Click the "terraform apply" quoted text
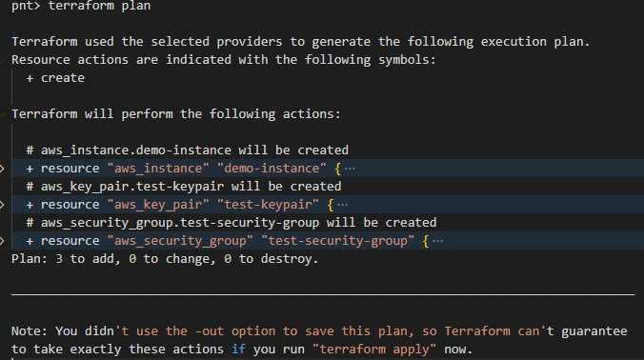 tap(374, 350)
